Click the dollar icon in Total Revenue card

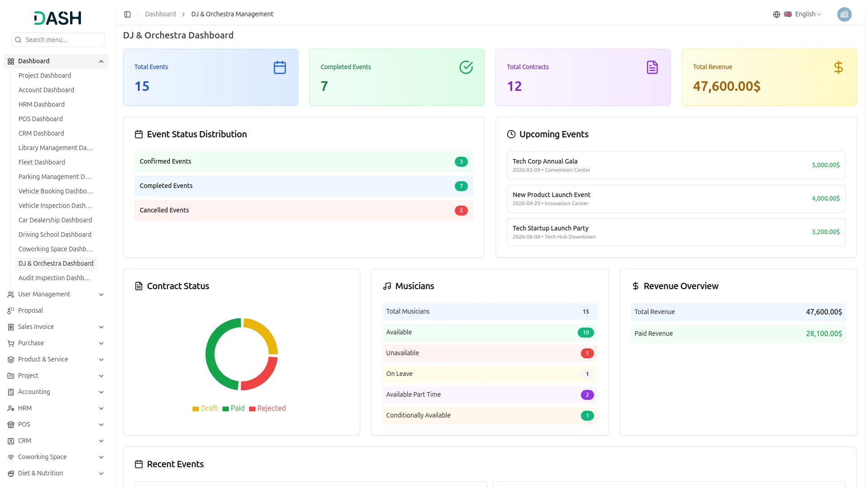[x=838, y=68]
